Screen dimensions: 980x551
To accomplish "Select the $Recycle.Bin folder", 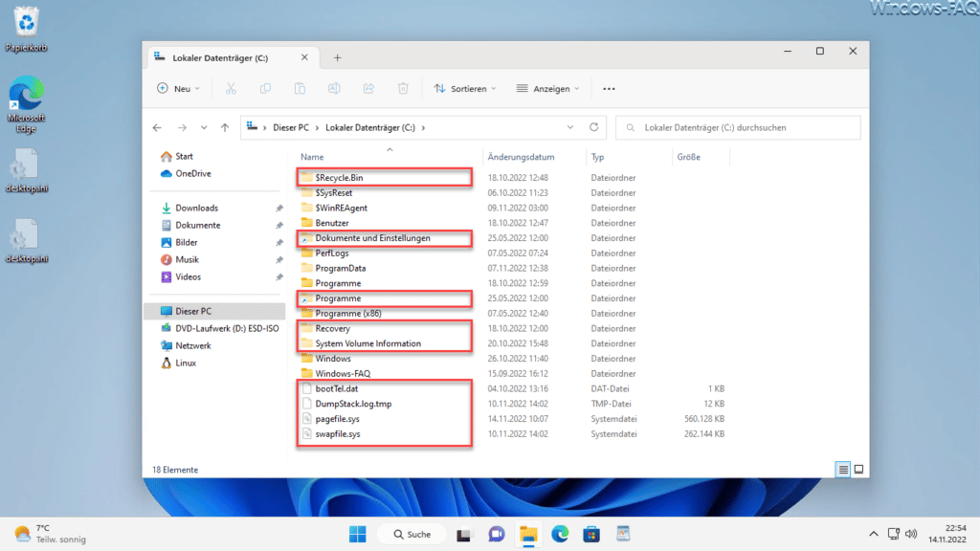I will point(339,177).
